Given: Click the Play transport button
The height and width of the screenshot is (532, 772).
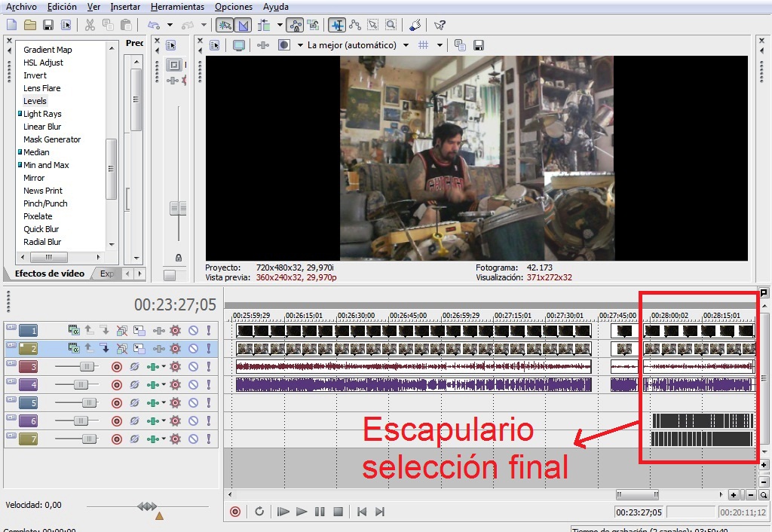Looking at the screenshot, I should pyautogui.click(x=302, y=512).
